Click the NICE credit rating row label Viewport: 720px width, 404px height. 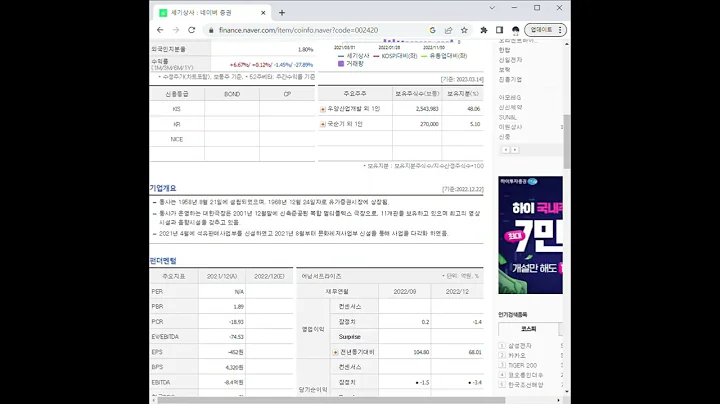coord(177,140)
